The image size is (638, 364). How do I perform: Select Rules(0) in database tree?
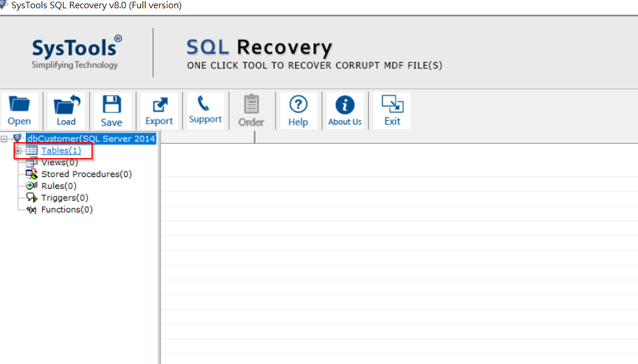[58, 186]
